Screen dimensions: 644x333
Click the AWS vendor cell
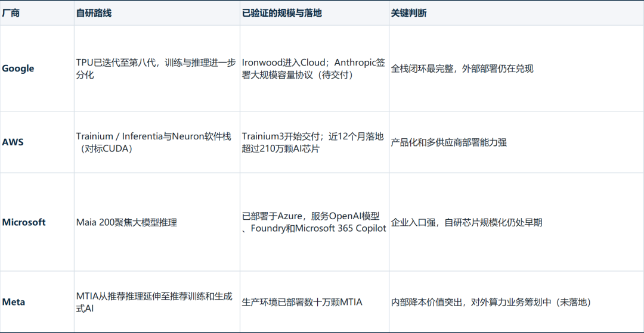tap(37, 142)
